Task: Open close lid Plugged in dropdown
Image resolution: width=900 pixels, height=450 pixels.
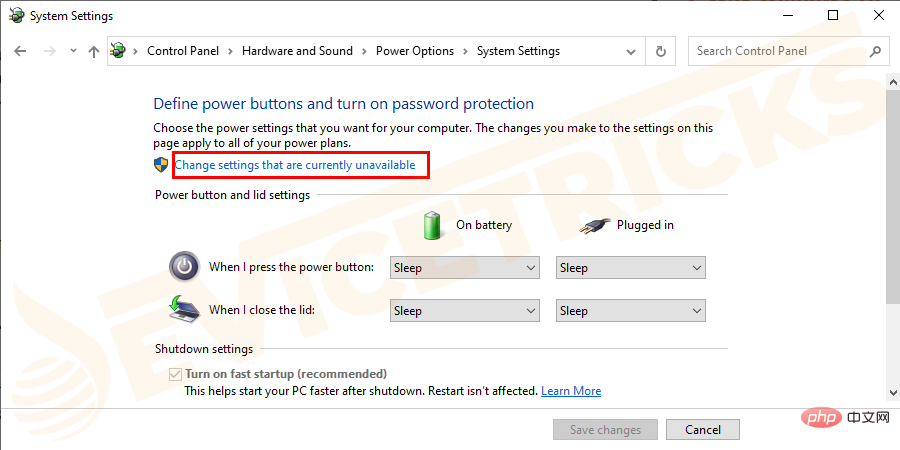Action: tap(630, 311)
